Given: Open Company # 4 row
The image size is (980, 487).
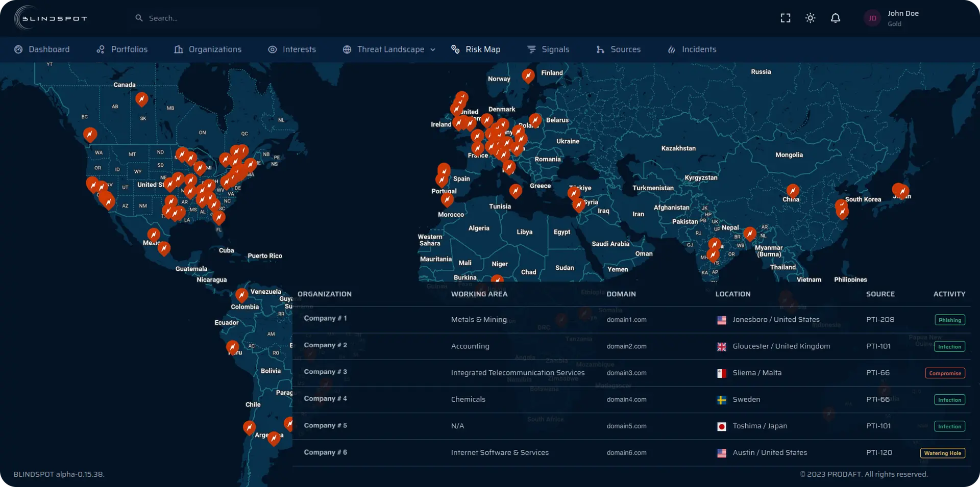Looking at the screenshot, I should 631,399.
